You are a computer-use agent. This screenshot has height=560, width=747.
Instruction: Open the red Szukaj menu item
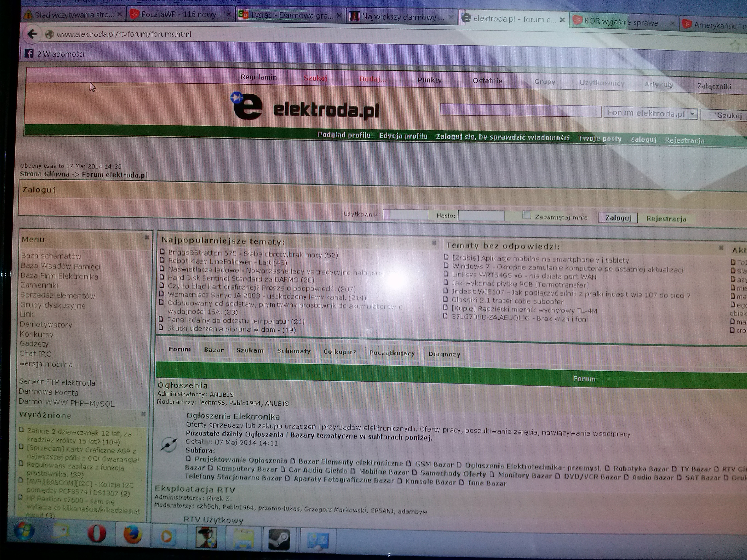(315, 78)
